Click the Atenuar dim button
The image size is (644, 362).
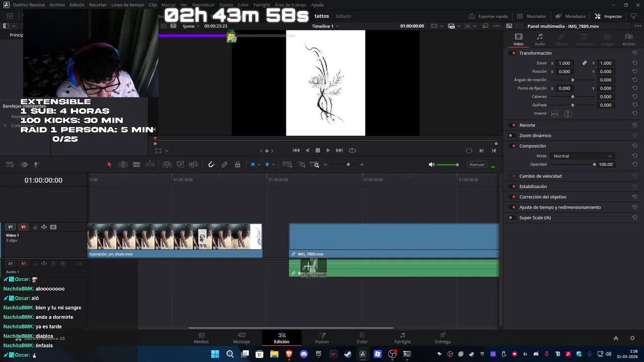pos(476,164)
